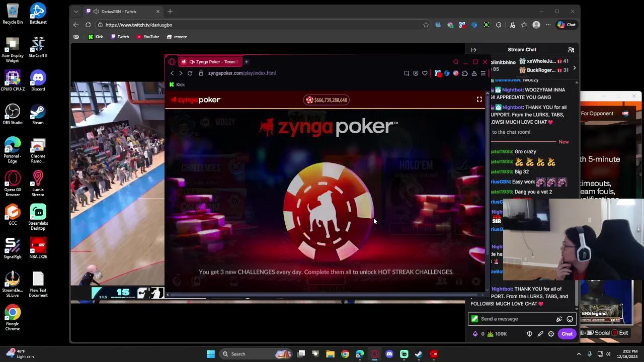This screenshot has width=644, height=362.
Task: Open OBS Studio desktop shortcut
Action: pyautogui.click(x=13, y=114)
